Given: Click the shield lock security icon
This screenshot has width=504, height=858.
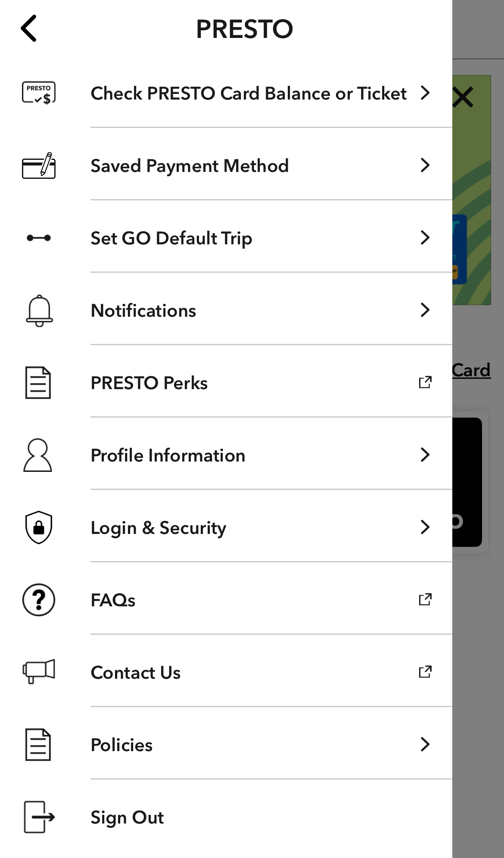Looking at the screenshot, I should tap(39, 527).
